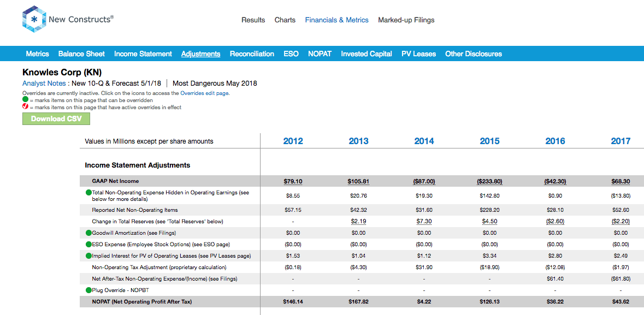The width and height of the screenshot is (644, 315).
Task: Click Change in Total Reserves value $4.50
Action: tap(489, 221)
